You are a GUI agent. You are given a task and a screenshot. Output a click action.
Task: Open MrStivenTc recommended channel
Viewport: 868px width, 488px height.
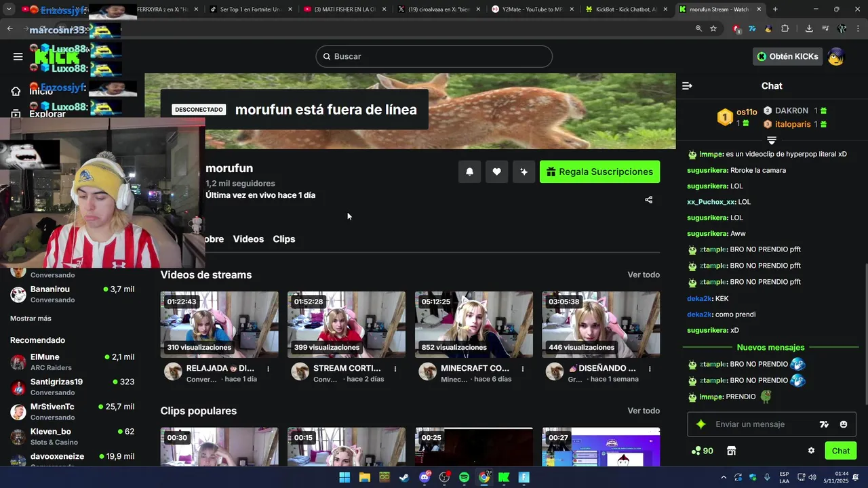pyautogui.click(x=72, y=411)
